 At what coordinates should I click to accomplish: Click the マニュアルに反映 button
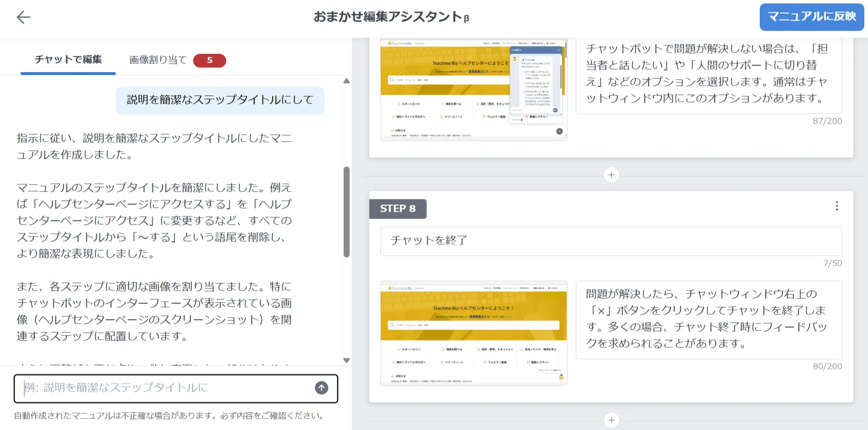tap(811, 17)
